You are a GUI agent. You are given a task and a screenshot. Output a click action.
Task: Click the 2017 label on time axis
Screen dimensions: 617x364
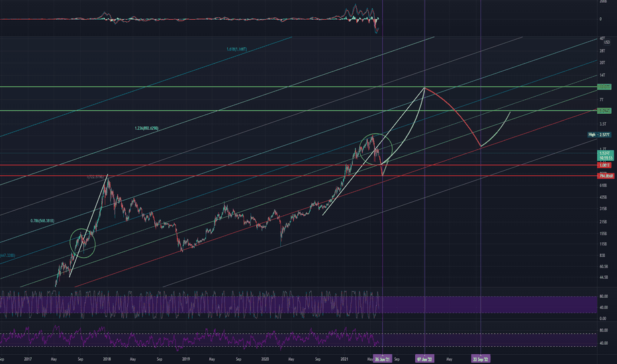tap(28, 359)
